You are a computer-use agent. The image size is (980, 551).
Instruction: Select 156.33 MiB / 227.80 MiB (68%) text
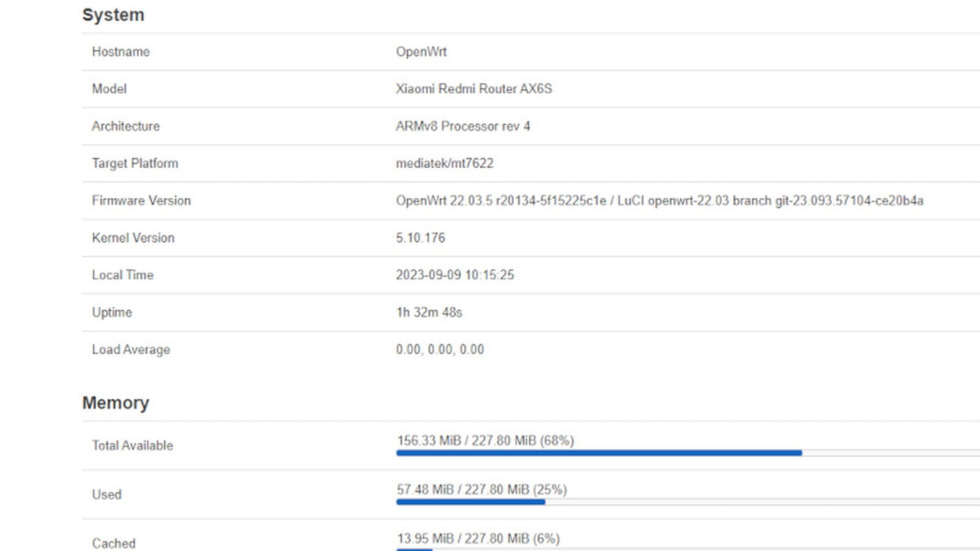pos(485,440)
